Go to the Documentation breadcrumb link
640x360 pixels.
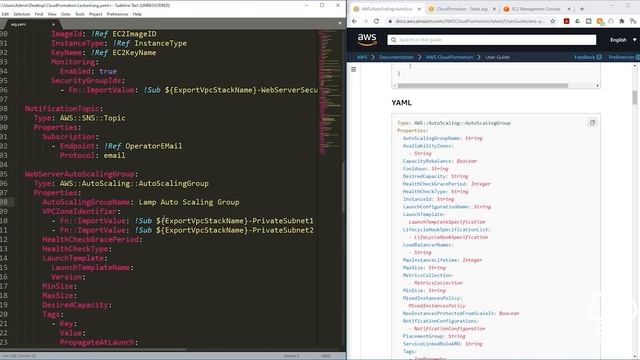pos(396,57)
